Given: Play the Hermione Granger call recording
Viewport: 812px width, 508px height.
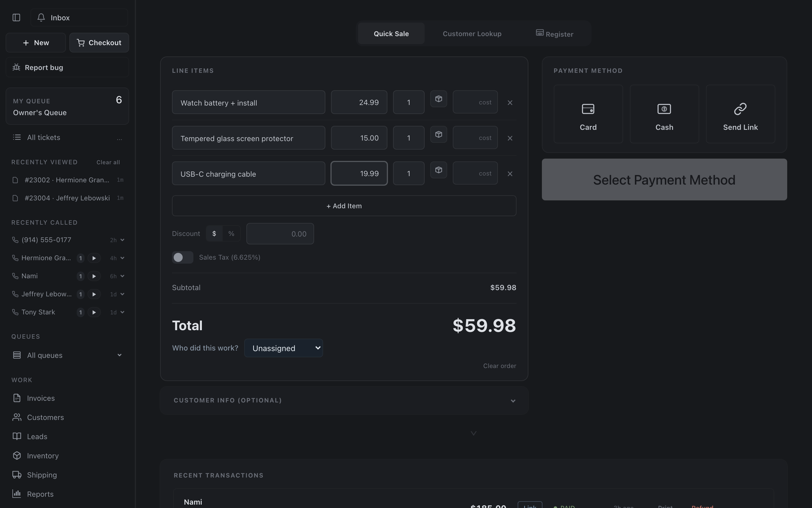Looking at the screenshot, I should [94, 258].
